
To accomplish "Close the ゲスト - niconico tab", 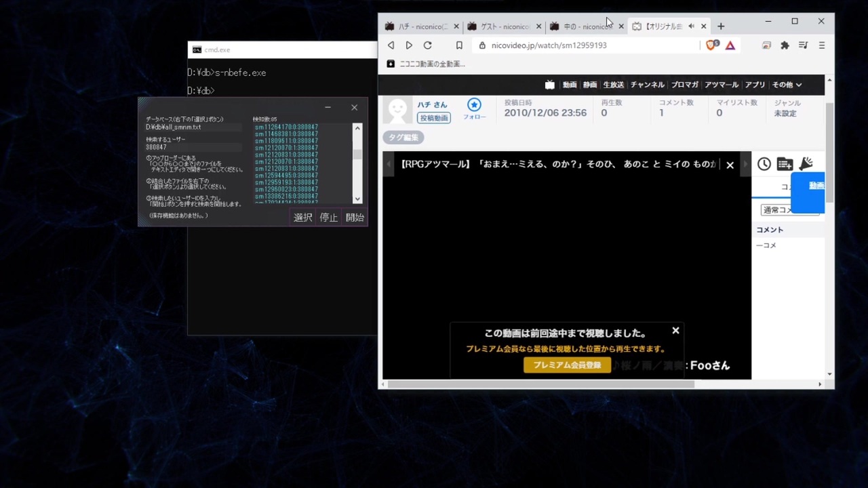I will (538, 26).
